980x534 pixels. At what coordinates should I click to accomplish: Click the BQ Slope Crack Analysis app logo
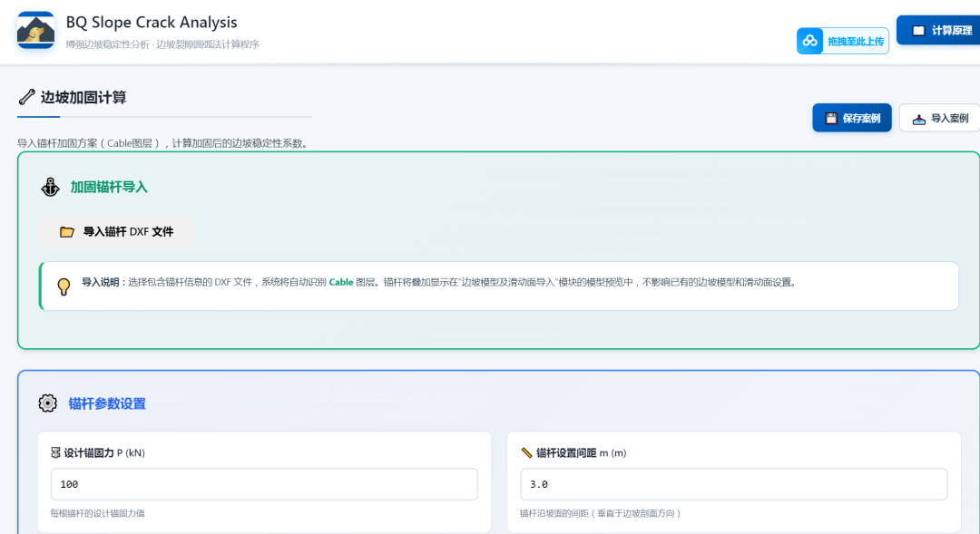tap(35, 30)
